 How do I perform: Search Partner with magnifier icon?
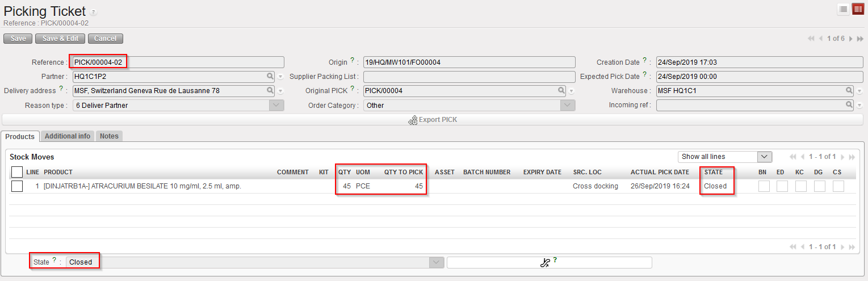(270, 76)
